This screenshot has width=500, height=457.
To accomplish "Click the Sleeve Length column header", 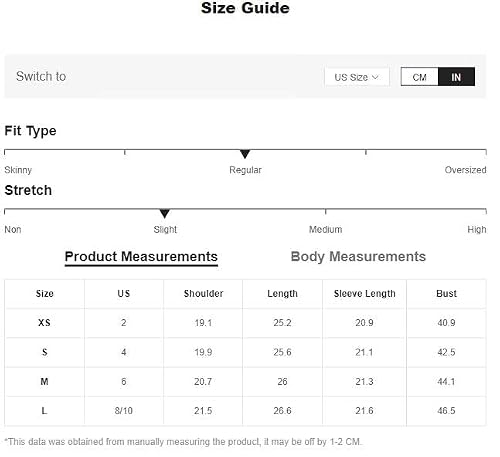I will point(365,293).
